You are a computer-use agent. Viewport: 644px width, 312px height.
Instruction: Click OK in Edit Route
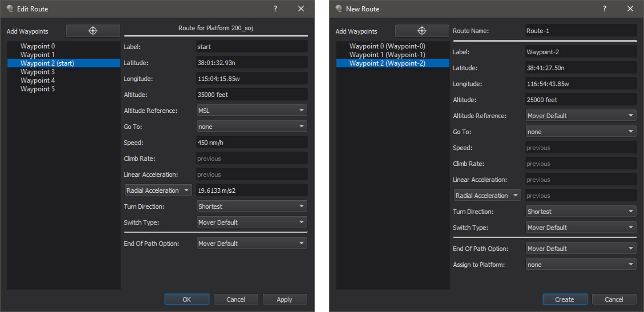pyautogui.click(x=187, y=299)
